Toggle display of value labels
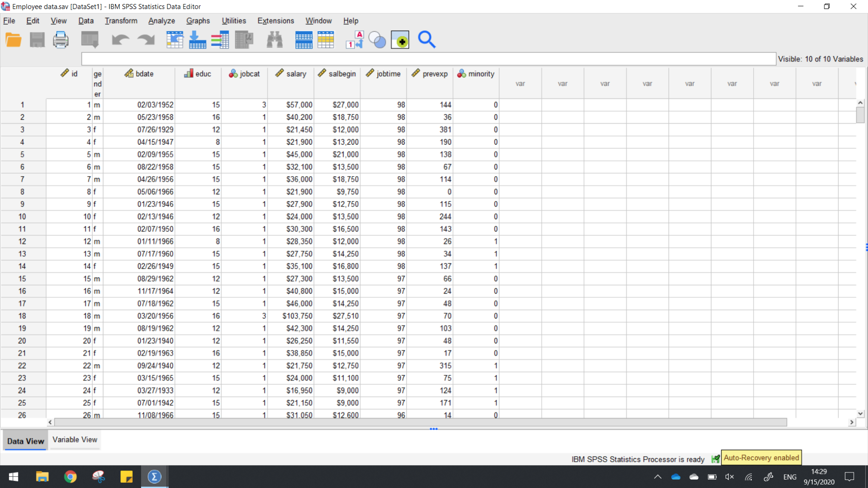 (x=354, y=40)
